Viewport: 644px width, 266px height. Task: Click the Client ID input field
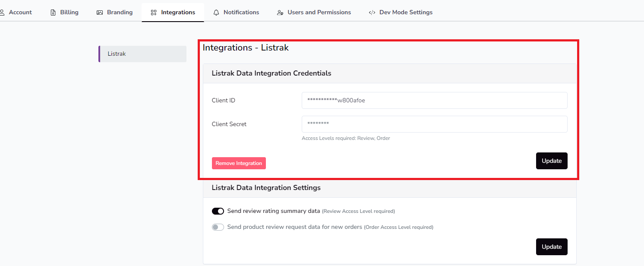click(x=434, y=100)
